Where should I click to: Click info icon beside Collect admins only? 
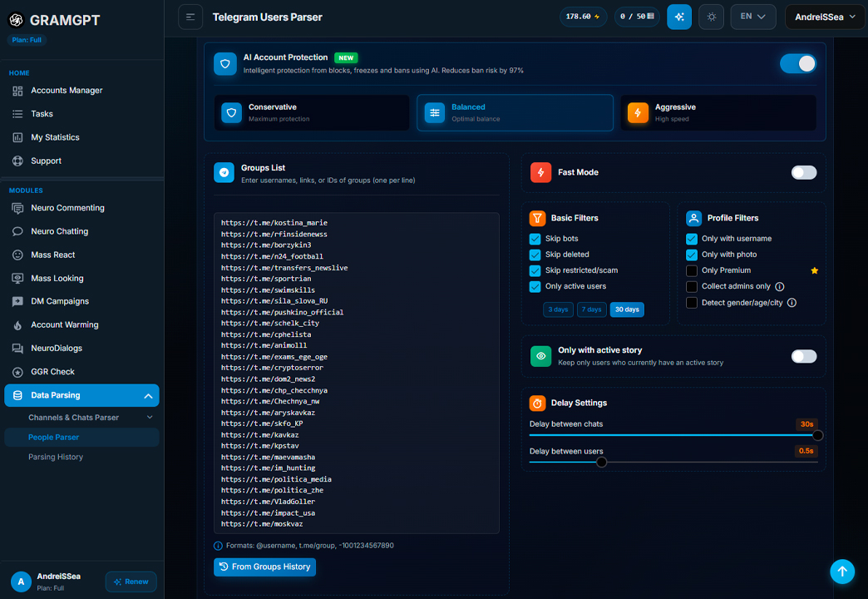click(x=779, y=286)
